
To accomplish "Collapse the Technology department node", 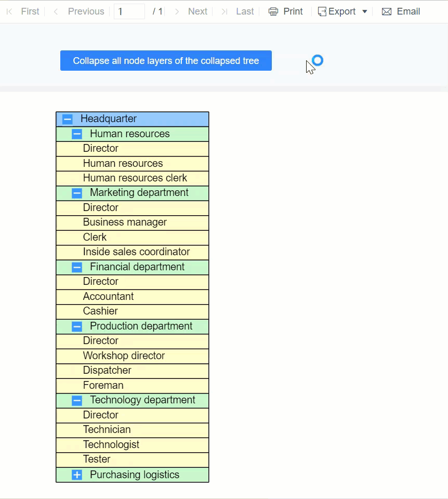I will point(77,400).
